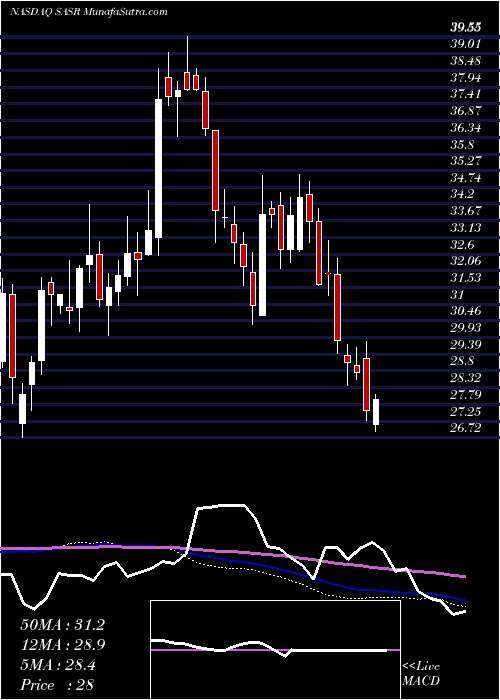Screen dimensions: 500x700
Task: Click the 12MA : 28.9 readout
Action: click(x=62, y=645)
